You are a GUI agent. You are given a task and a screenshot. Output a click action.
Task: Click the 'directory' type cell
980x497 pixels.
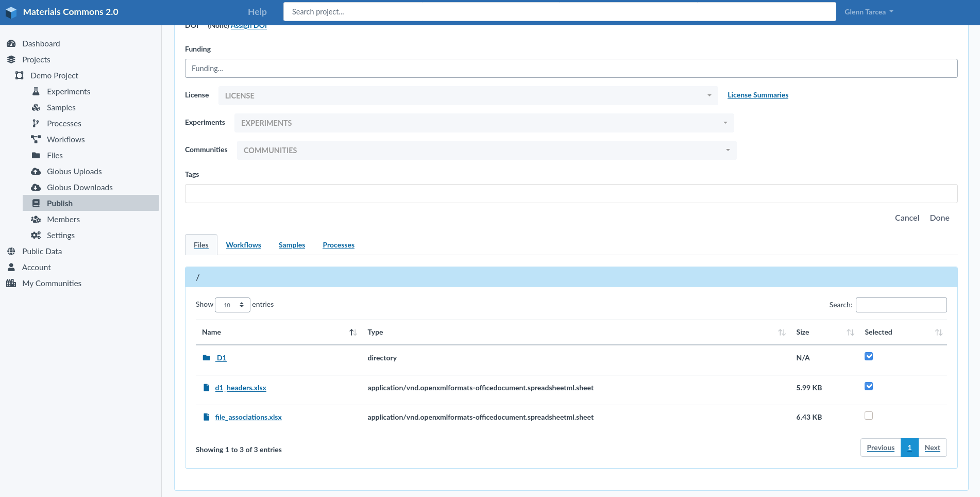(x=382, y=358)
